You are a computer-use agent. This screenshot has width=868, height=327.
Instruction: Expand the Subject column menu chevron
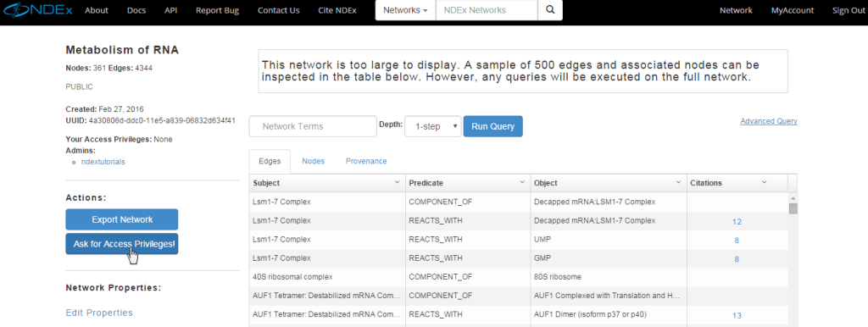397,183
